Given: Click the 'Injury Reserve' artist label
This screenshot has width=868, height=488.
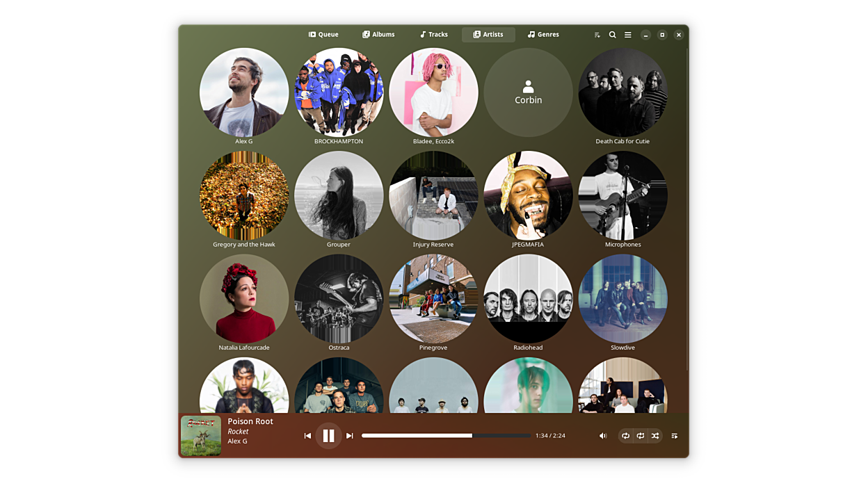Looking at the screenshot, I should click(433, 245).
